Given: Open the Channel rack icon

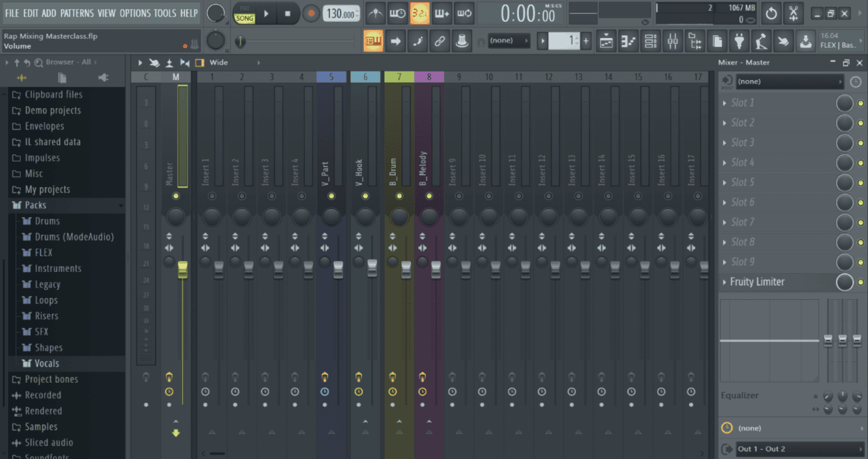Looking at the screenshot, I should [x=650, y=41].
